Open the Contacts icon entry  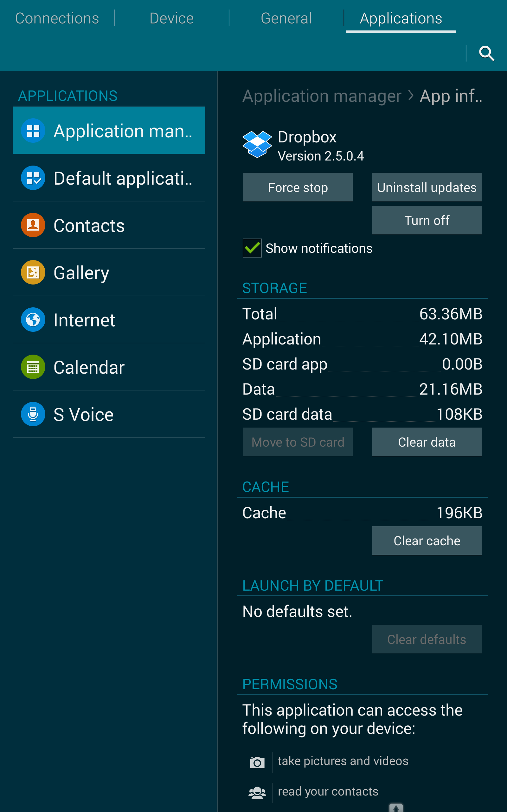pos(33,225)
